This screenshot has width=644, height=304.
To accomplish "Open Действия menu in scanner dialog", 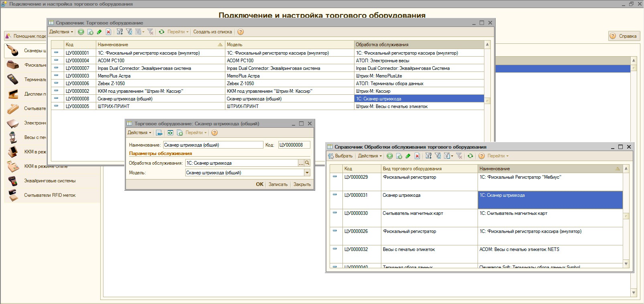I will pyautogui.click(x=139, y=133).
